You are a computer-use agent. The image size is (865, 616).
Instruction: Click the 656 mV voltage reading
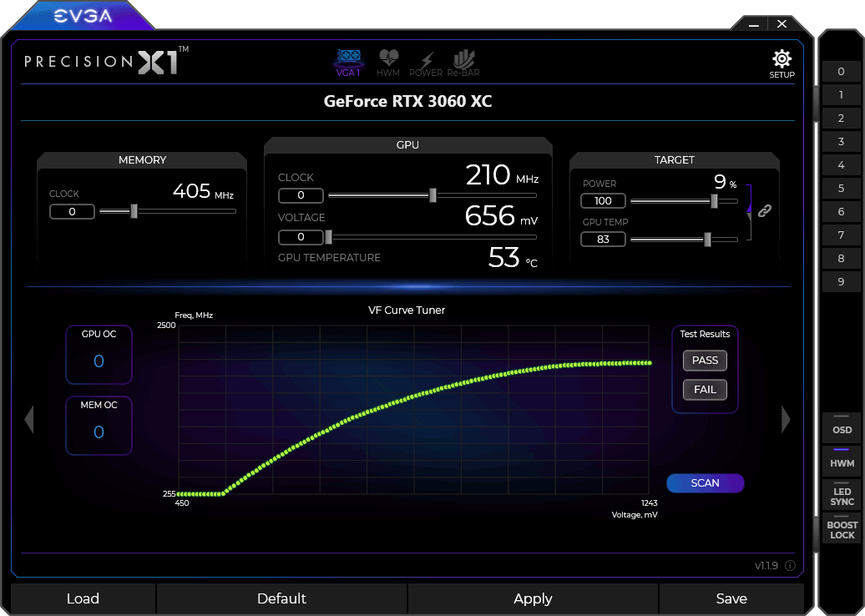coord(501,216)
